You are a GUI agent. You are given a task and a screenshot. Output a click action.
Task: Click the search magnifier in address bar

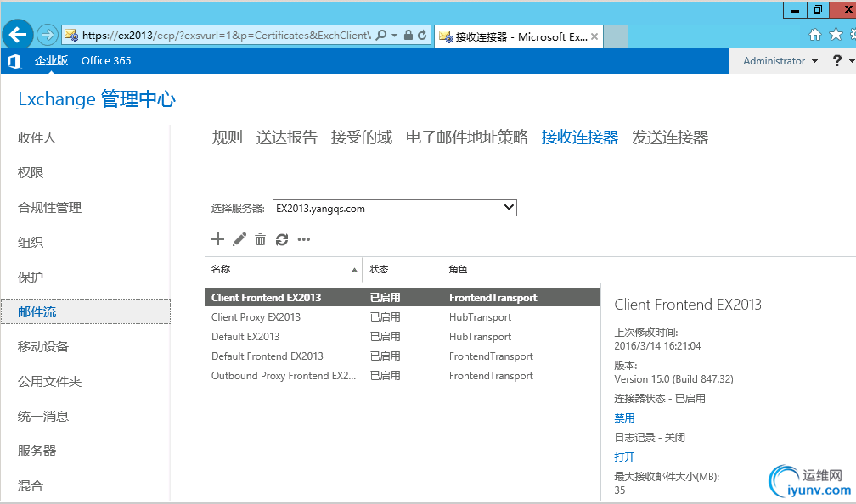[381, 36]
